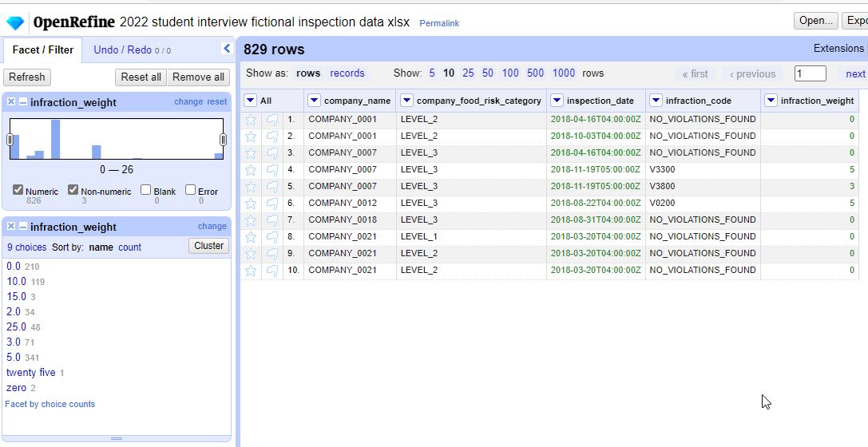Check the Error checkbox

(190, 190)
